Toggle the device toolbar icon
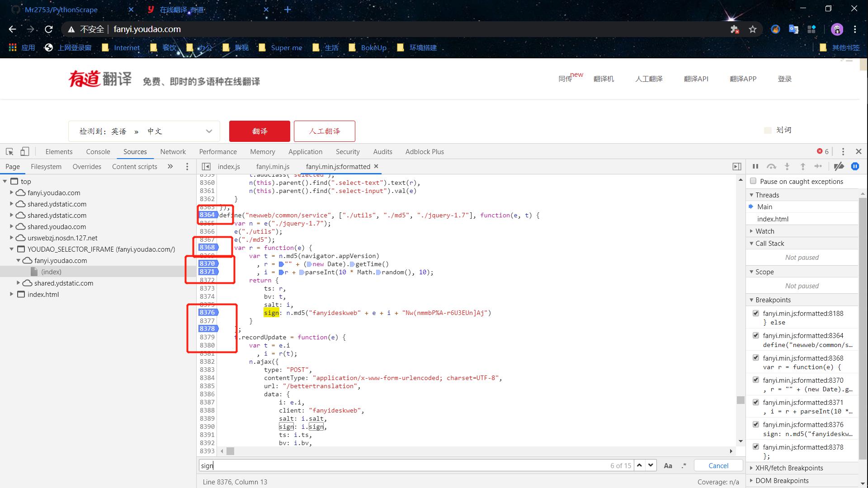 (25, 152)
